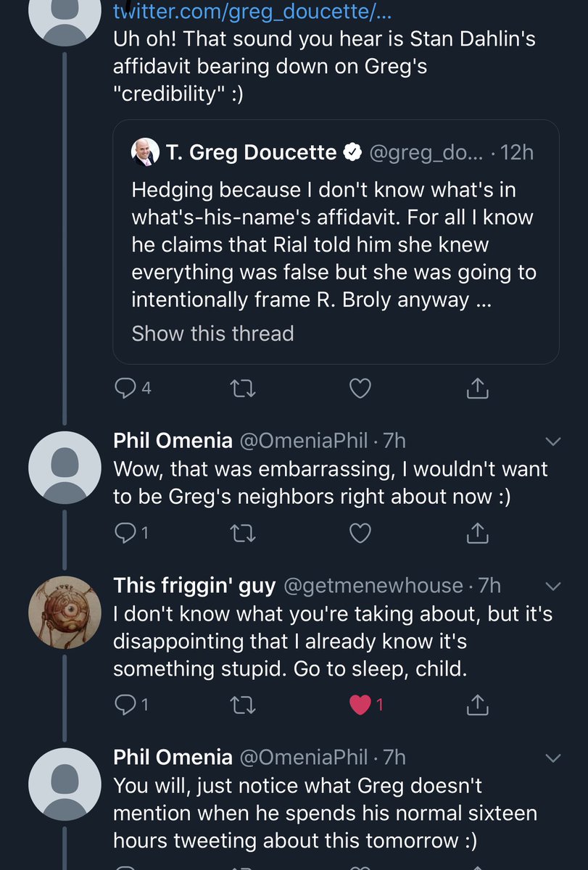Click Show this thread
This screenshot has width=588, height=870.
tap(212, 333)
